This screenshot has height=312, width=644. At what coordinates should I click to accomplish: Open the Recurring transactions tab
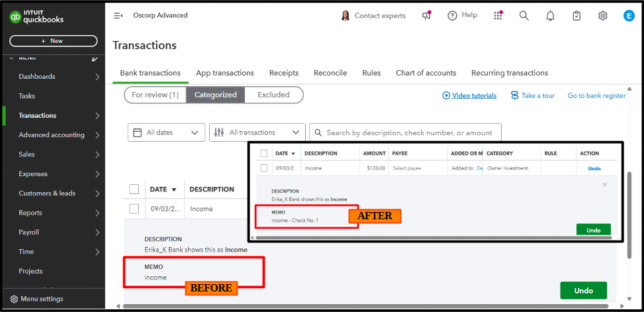509,73
